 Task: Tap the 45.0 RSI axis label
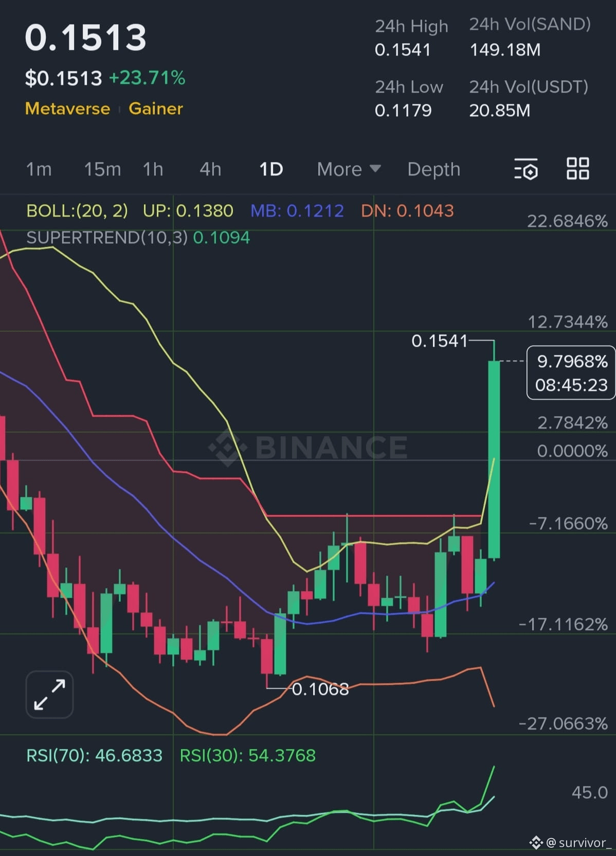click(x=590, y=792)
